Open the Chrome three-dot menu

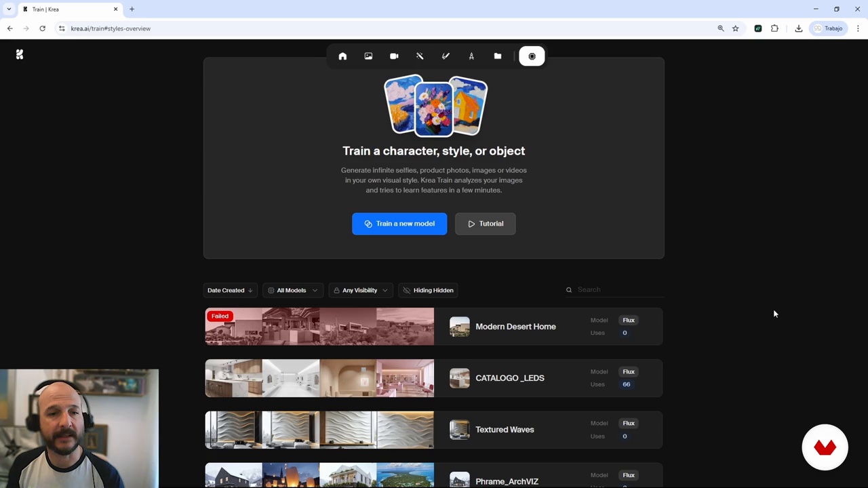click(x=858, y=28)
